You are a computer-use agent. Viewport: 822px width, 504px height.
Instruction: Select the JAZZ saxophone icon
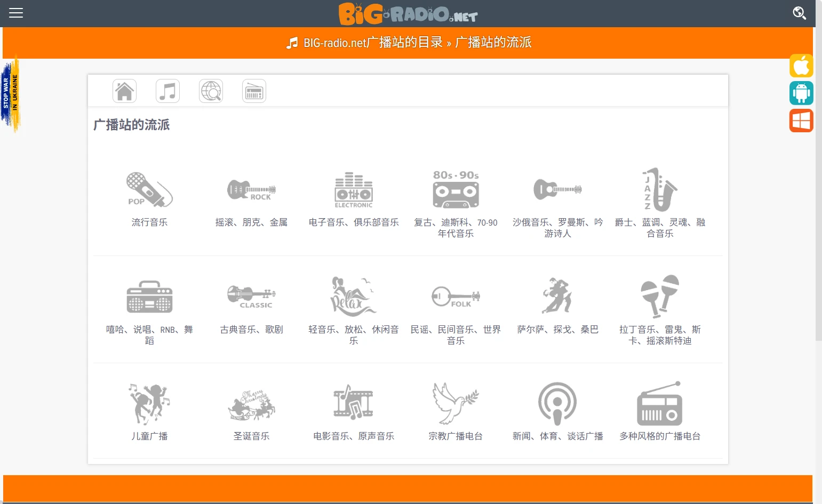click(x=659, y=189)
